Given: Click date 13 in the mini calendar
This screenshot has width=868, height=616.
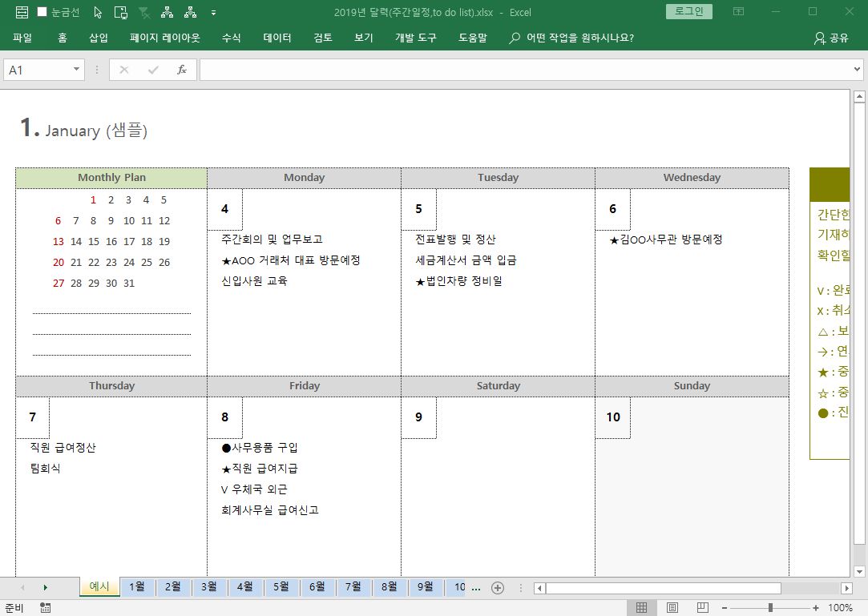Looking at the screenshot, I should click(59, 241).
